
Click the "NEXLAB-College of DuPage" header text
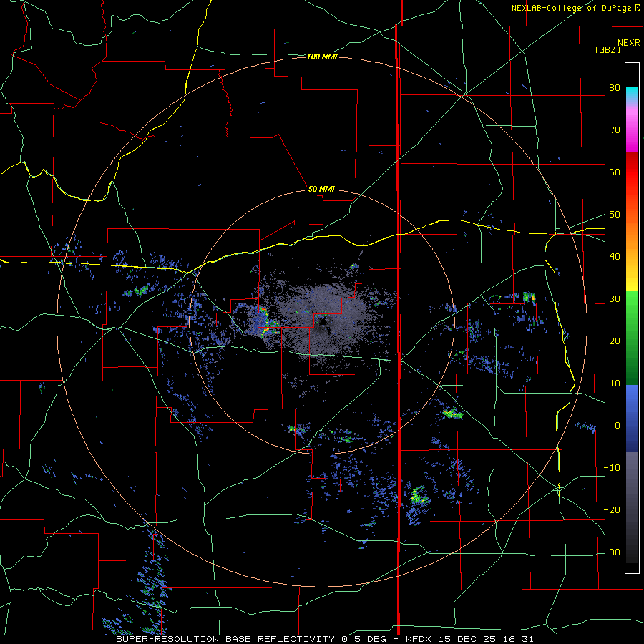571,8
